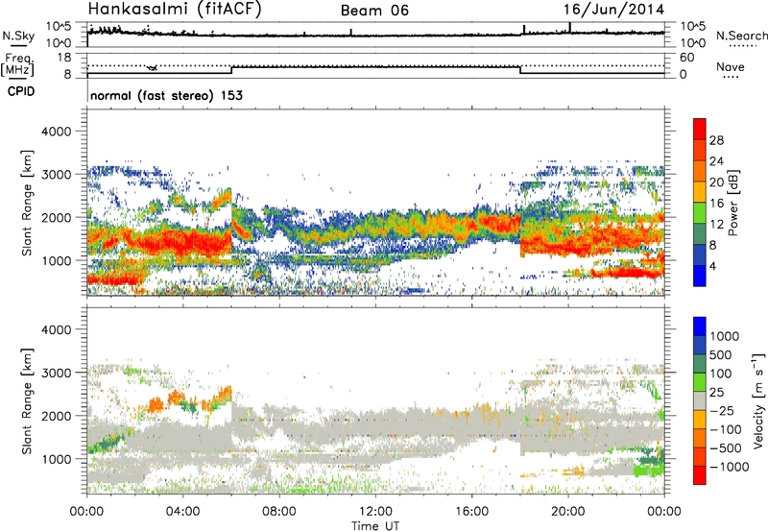This screenshot has height=532, width=768.
Task: Click the 'N.Sky' legend label
Action: coord(18,36)
